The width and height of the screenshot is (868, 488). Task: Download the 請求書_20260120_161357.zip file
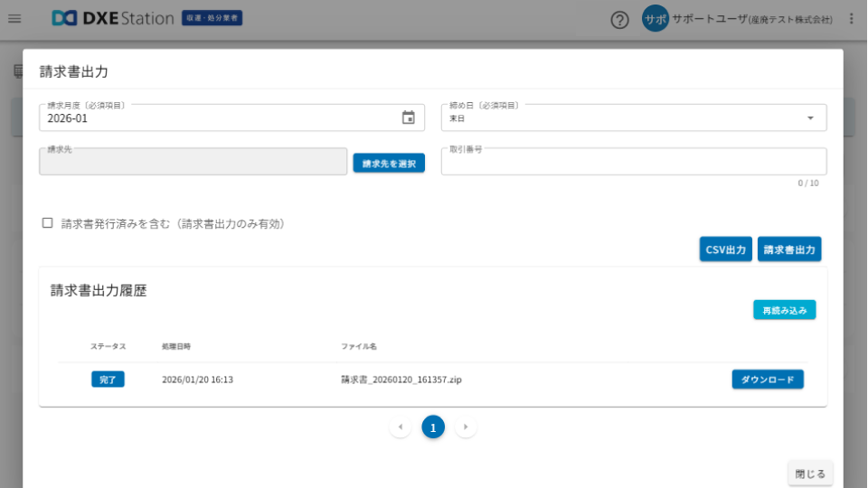(768, 380)
